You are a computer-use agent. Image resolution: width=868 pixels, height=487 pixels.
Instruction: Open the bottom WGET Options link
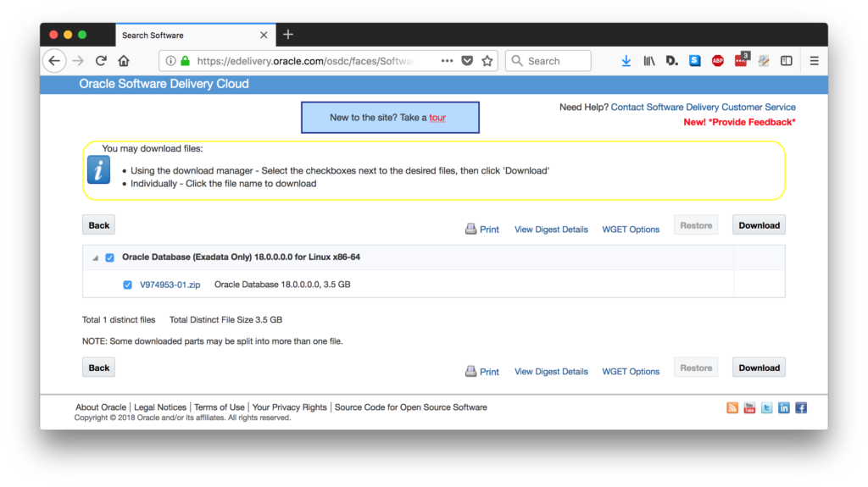[x=631, y=371]
